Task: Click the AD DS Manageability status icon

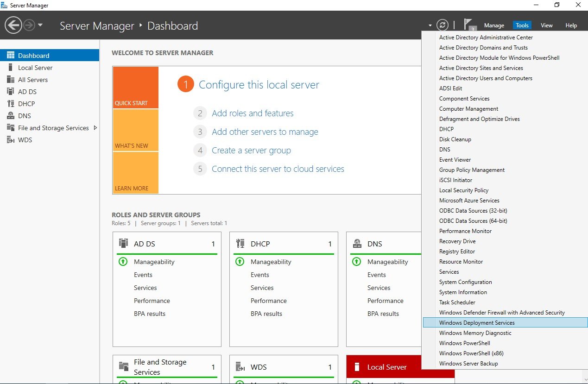Action: click(123, 262)
